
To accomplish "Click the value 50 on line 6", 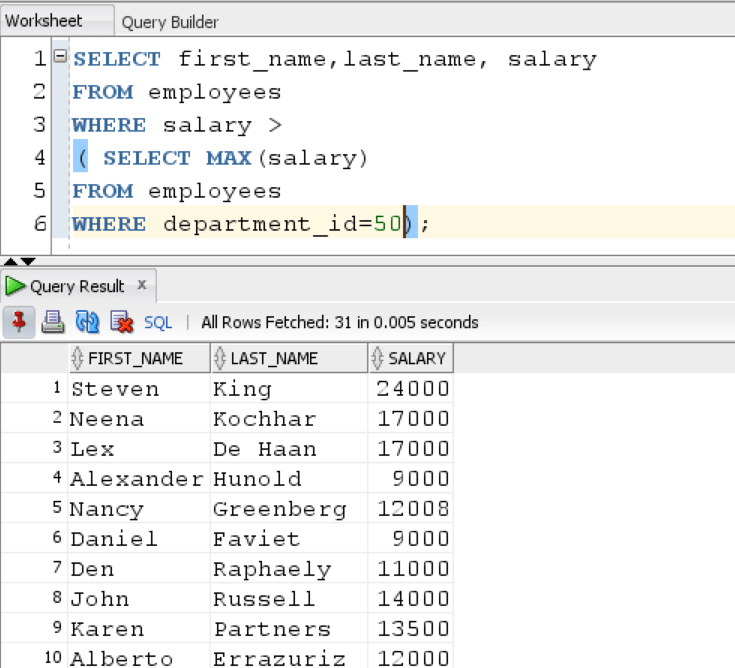I will (388, 224).
